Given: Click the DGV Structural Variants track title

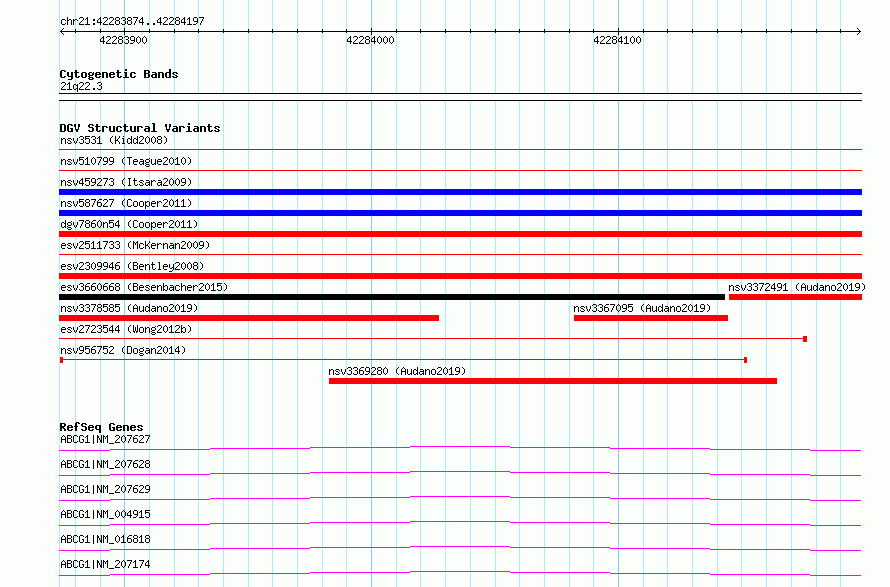Looking at the screenshot, I should click(x=140, y=128).
